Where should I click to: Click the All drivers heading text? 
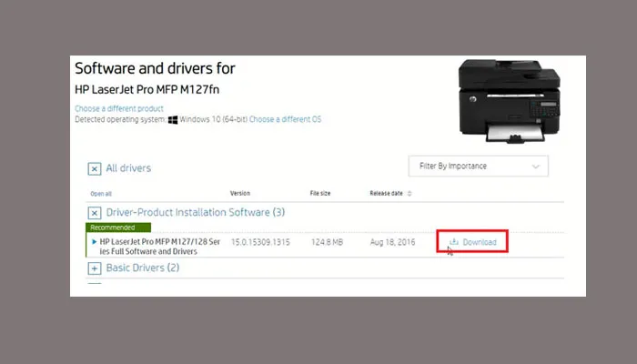pyautogui.click(x=128, y=168)
